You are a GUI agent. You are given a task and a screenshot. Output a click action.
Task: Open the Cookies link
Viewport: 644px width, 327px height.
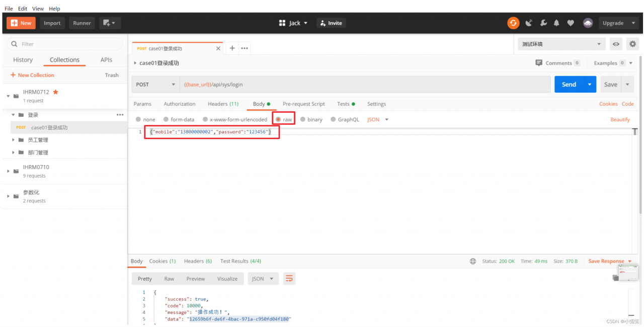(608, 104)
